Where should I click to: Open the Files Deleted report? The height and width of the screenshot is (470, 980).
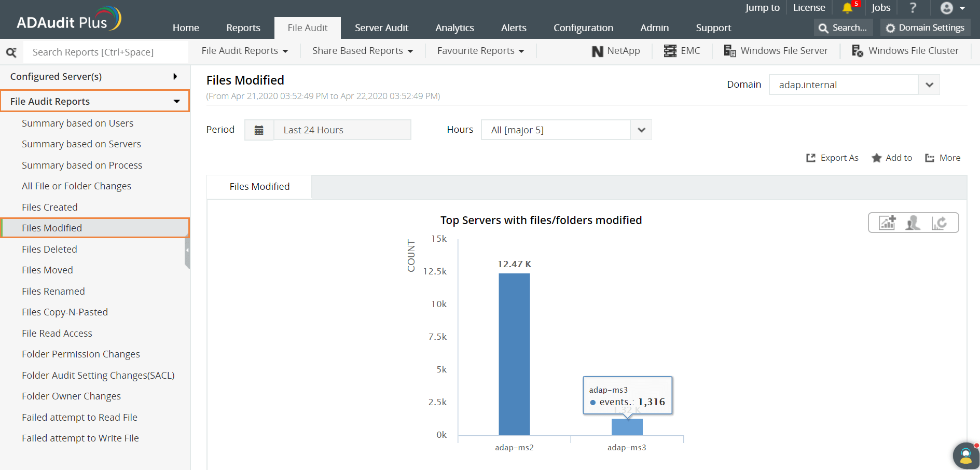49,249
